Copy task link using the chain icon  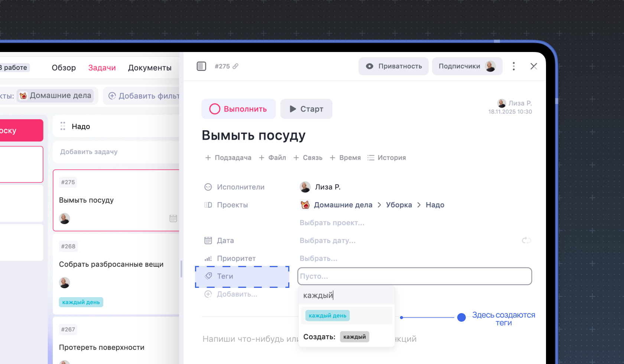click(236, 66)
